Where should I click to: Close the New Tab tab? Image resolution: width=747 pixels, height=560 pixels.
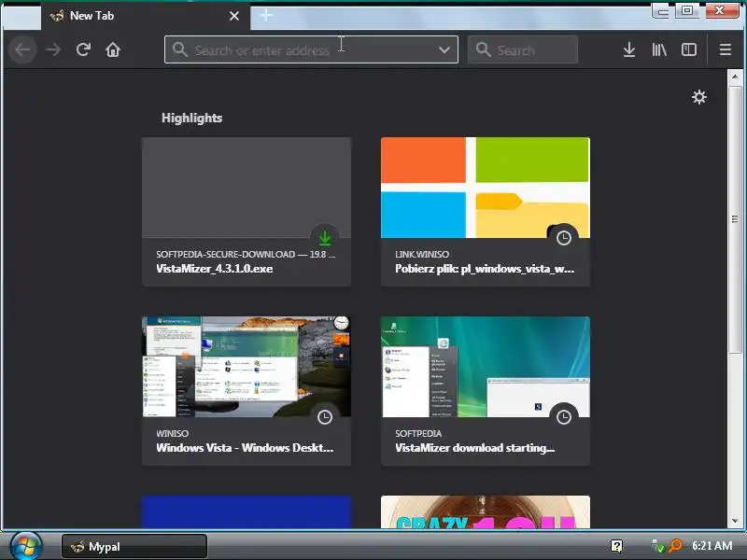[234, 16]
